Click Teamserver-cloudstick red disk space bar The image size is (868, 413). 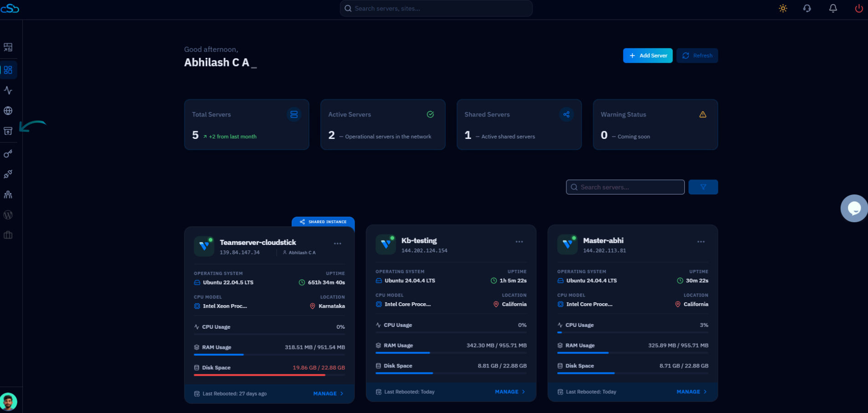coord(269,375)
